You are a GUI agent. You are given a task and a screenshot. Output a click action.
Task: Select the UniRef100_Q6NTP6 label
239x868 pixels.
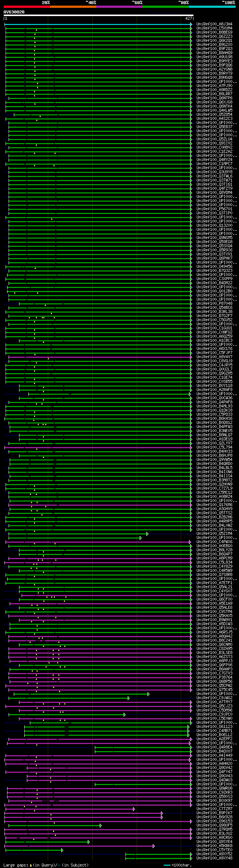coord(214,98)
